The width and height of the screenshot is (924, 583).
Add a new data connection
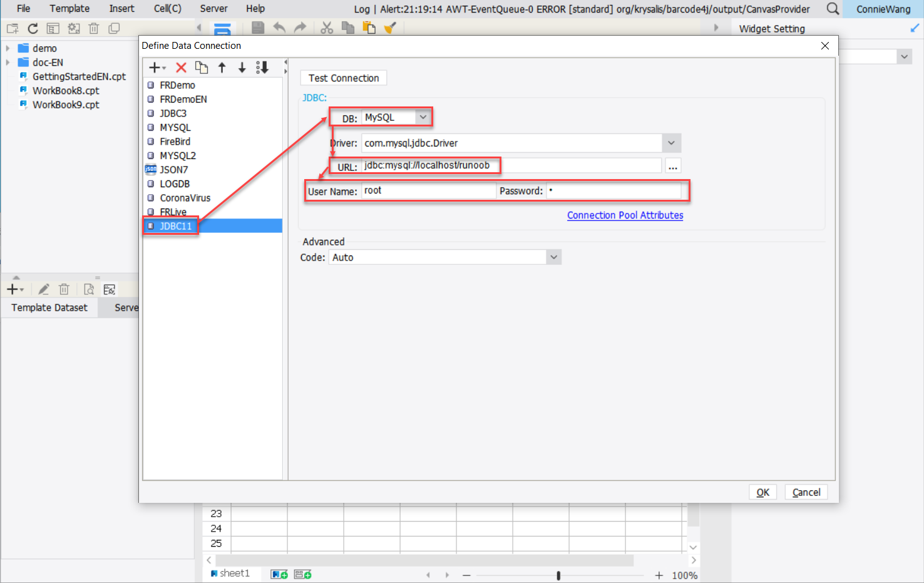153,67
